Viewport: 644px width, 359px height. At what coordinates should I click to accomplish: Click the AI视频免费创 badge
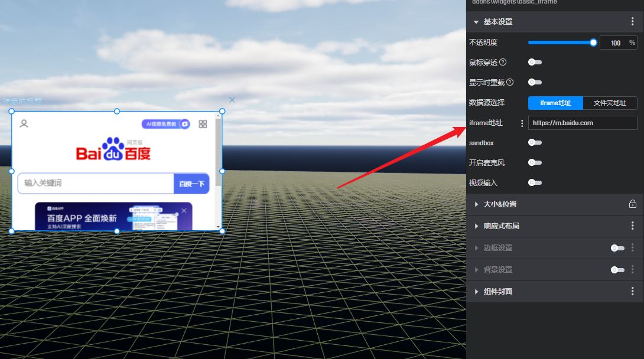click(166, 124)
